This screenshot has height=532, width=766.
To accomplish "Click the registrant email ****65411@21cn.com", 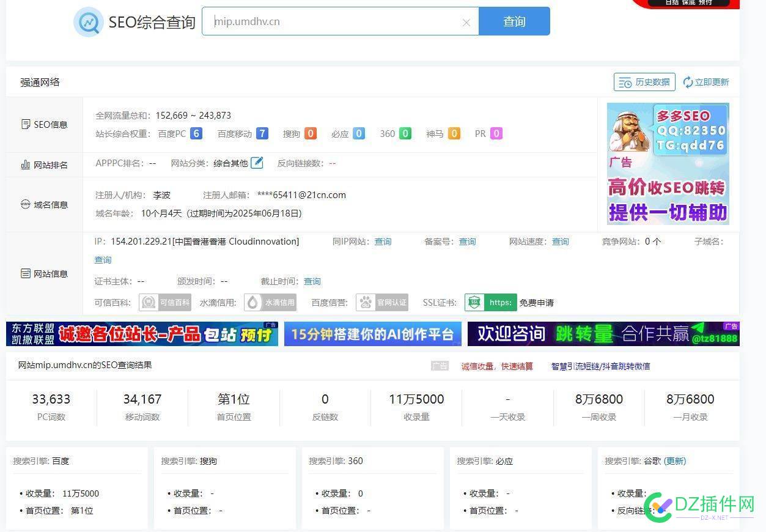I will pyautogui.click(x=301, y=195).
